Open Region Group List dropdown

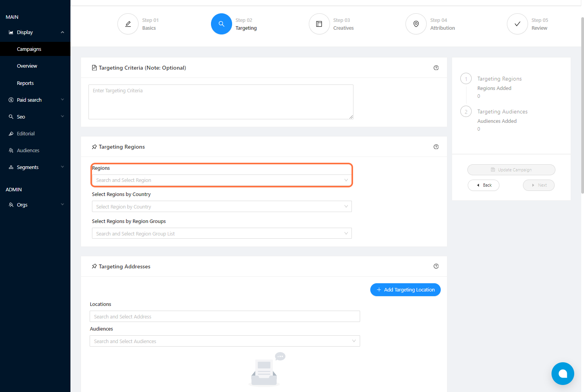222,234
